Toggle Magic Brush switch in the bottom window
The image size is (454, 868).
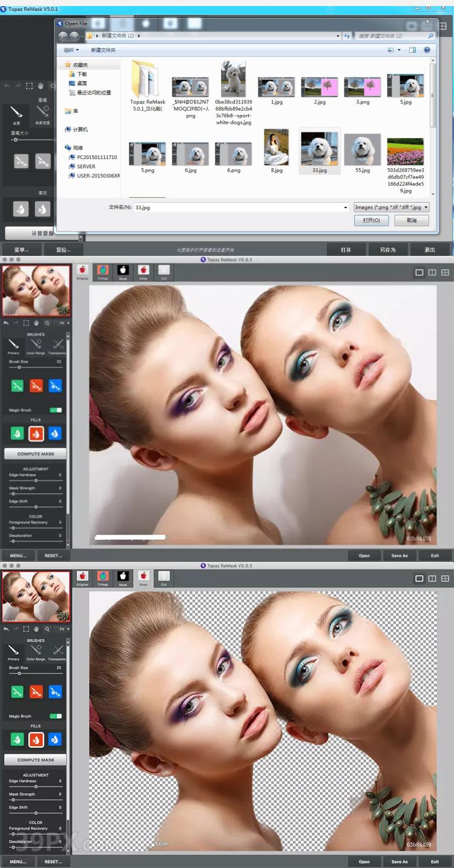pyautogui.click(x=56, y=716)
